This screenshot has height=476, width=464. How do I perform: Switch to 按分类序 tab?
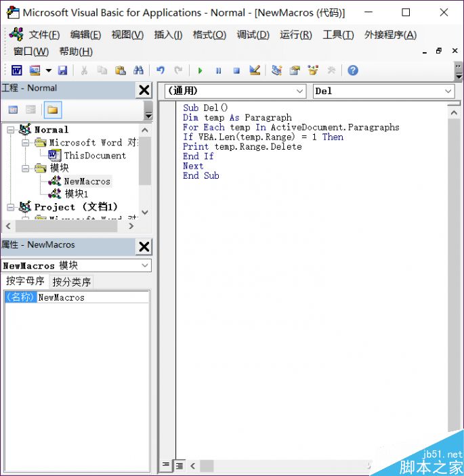[72, 282]
